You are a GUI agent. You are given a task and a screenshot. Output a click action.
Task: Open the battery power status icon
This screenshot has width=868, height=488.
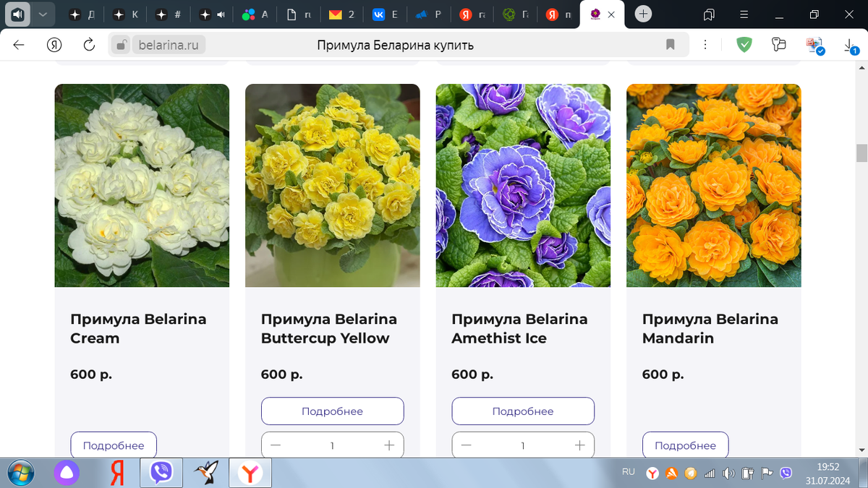(x=748, y=474)
